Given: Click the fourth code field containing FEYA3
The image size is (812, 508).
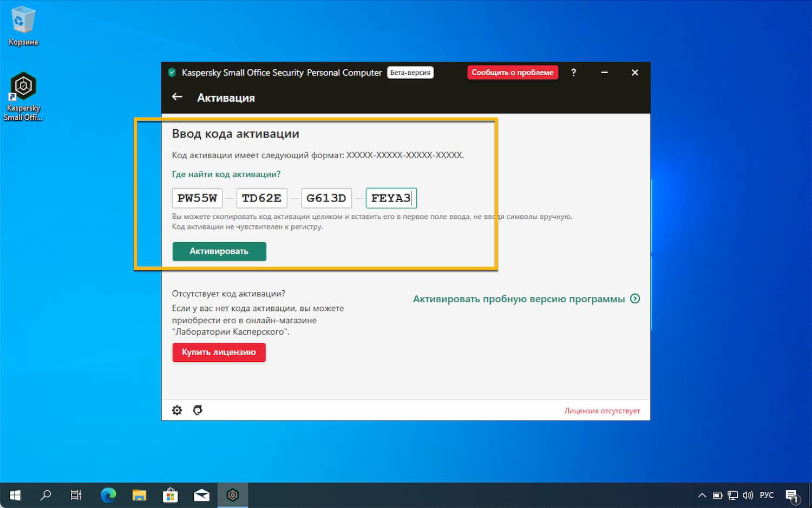Looking at the screenshot, I should (391, 198).
